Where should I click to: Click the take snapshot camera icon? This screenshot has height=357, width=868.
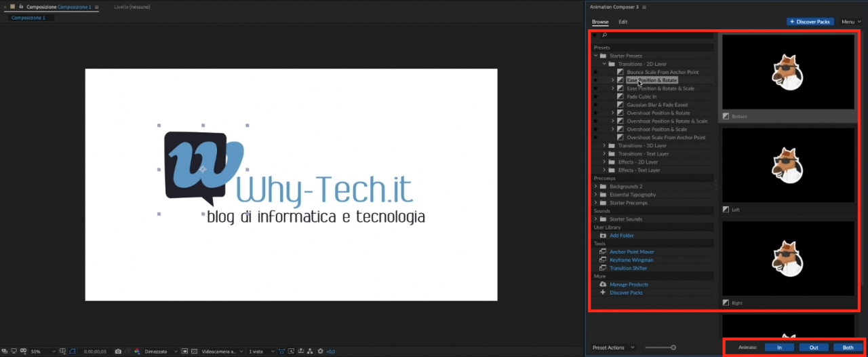click(118, 352)
